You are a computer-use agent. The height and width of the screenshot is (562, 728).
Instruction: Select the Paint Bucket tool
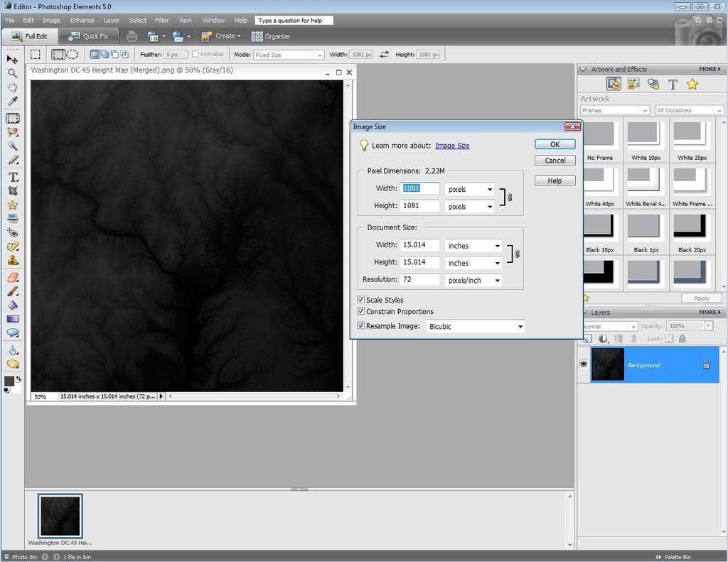[12, 306]
